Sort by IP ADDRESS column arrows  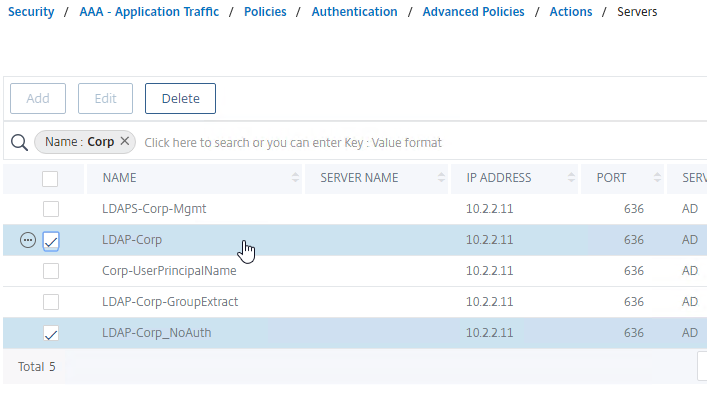[x=571, y=178]
